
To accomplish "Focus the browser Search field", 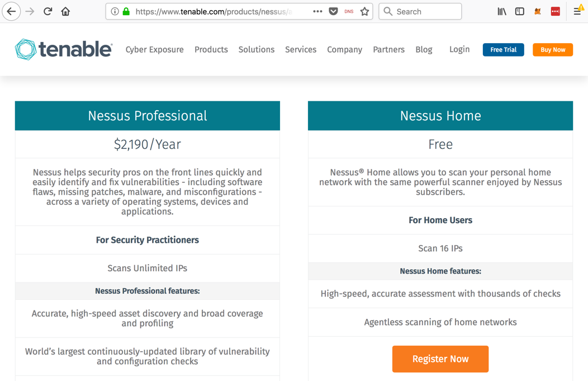I will [x=426, y=11].
